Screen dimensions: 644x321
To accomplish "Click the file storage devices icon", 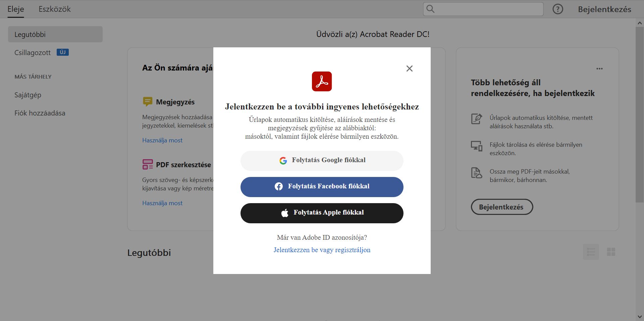I will (x=476, y=145).
